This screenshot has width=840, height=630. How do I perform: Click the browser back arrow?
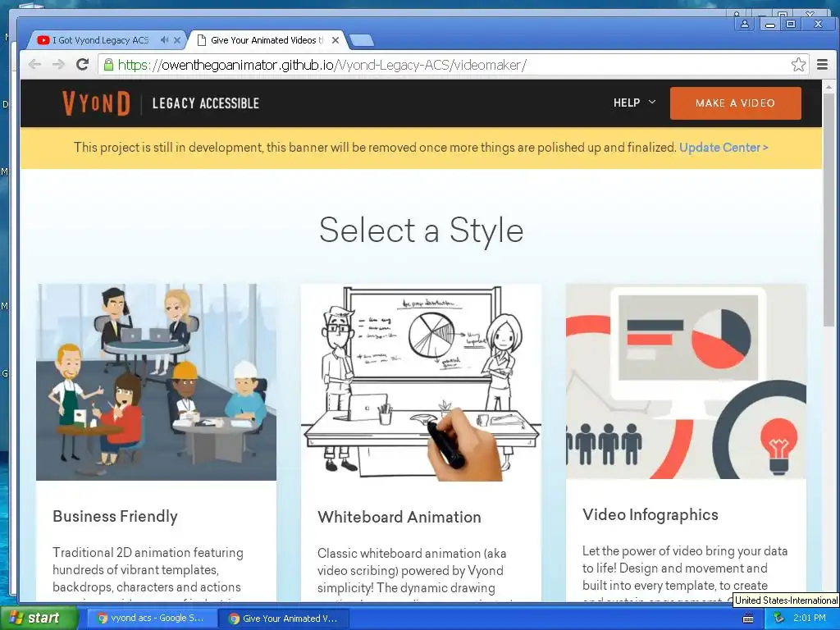(x=34, y=65)
